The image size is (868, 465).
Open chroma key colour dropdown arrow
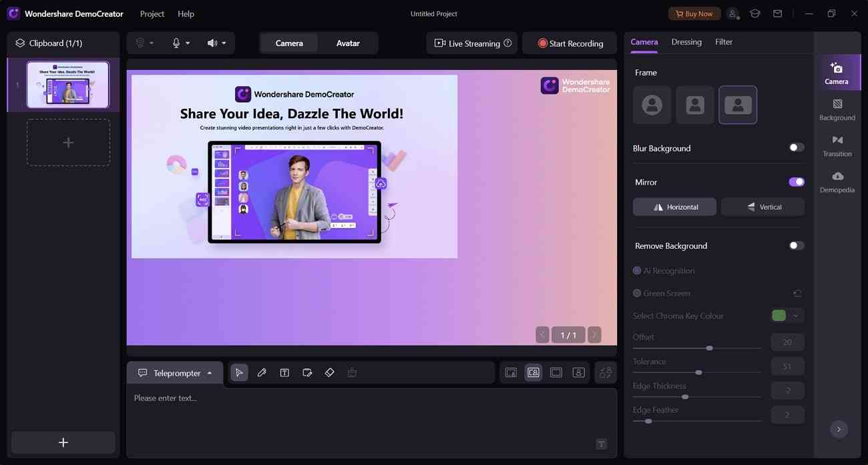pos(796,316)
